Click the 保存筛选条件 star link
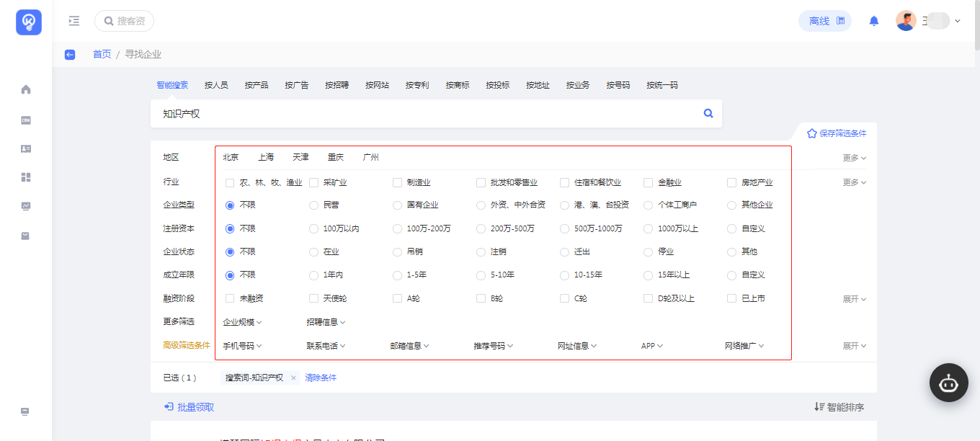 837,133
